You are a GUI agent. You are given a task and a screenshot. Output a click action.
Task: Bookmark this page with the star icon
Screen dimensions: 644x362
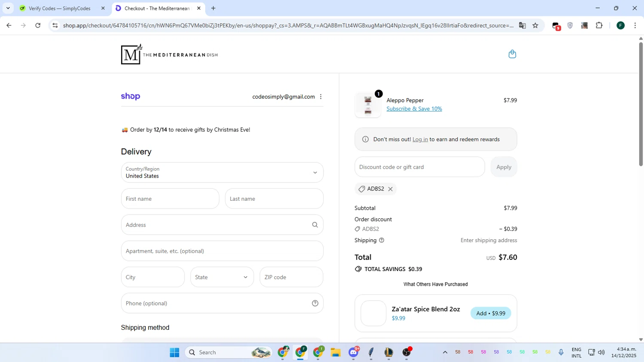point(535,25)
